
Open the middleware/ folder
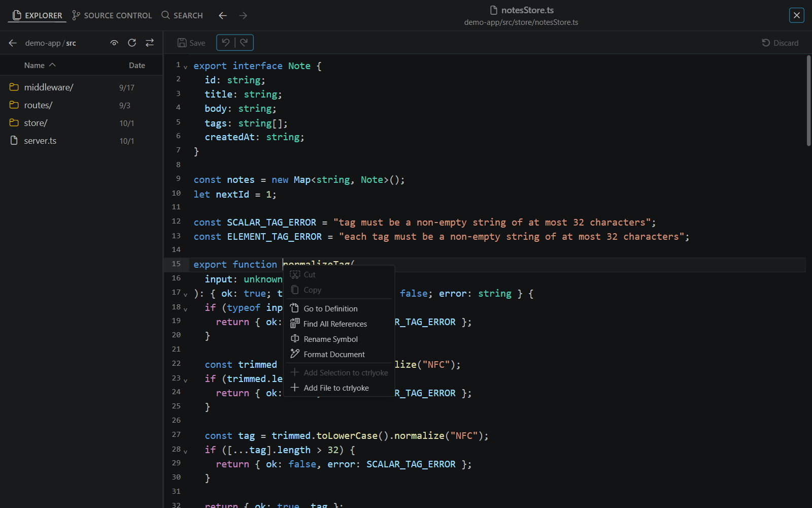pyautogui.click(x=81, y=87)
